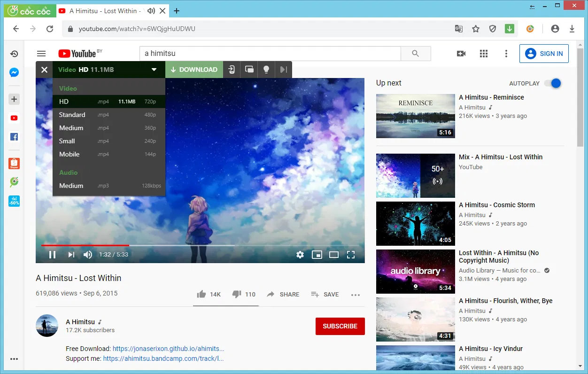The width and height of the screenshot is (588, 374).
Task: Seek on the video progress bar
Action: coord(200,245)
